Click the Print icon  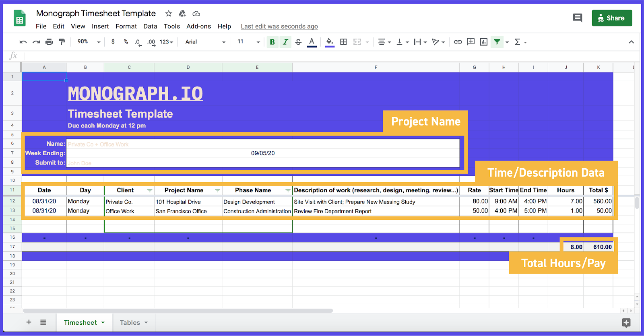[x=49, y=42]
